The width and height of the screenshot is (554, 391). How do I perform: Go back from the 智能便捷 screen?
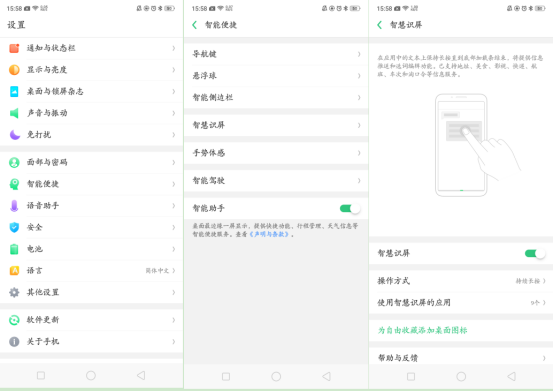[194, 25]
